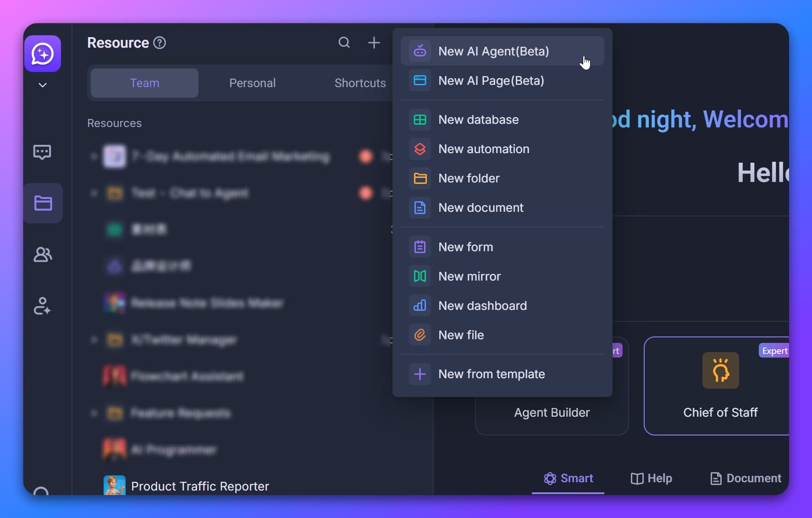Choose New automation menu entry

click(483, 149)
